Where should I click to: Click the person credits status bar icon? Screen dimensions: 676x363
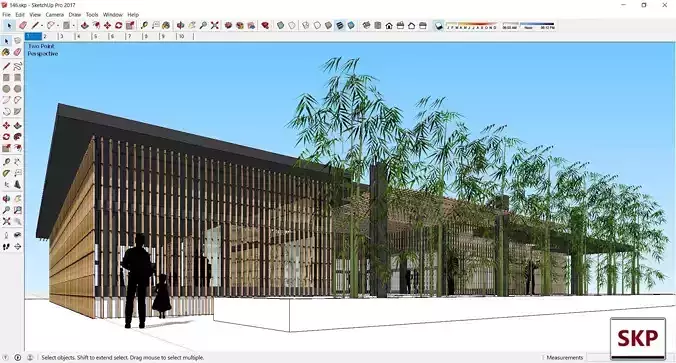[30, 357]
